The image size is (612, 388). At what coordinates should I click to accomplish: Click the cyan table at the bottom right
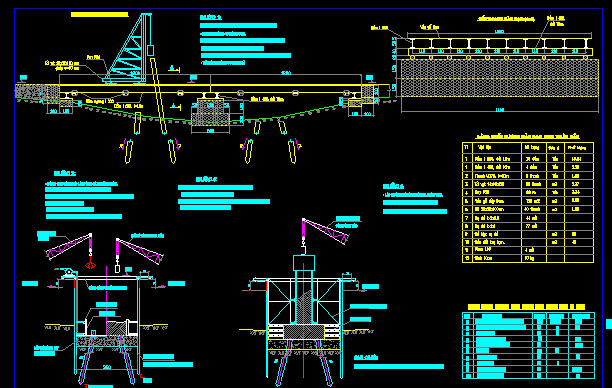point(528,345)
